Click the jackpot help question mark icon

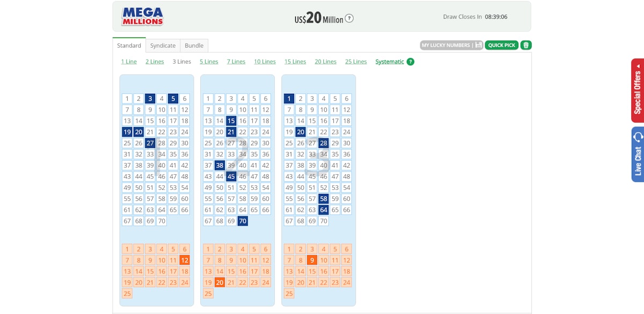pyautogui.click(x=349, y=18)
